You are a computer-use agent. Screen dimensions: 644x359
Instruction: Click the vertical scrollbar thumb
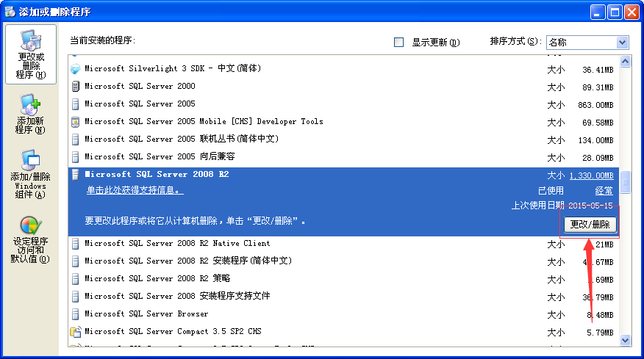(625, 182)
